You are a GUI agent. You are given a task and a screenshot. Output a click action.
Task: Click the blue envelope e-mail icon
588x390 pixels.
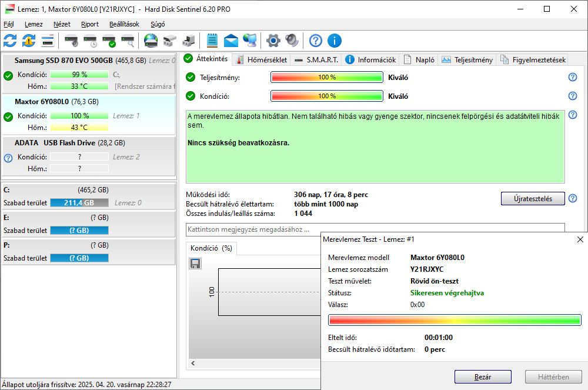pyautogui.click(x=231, y=41)
